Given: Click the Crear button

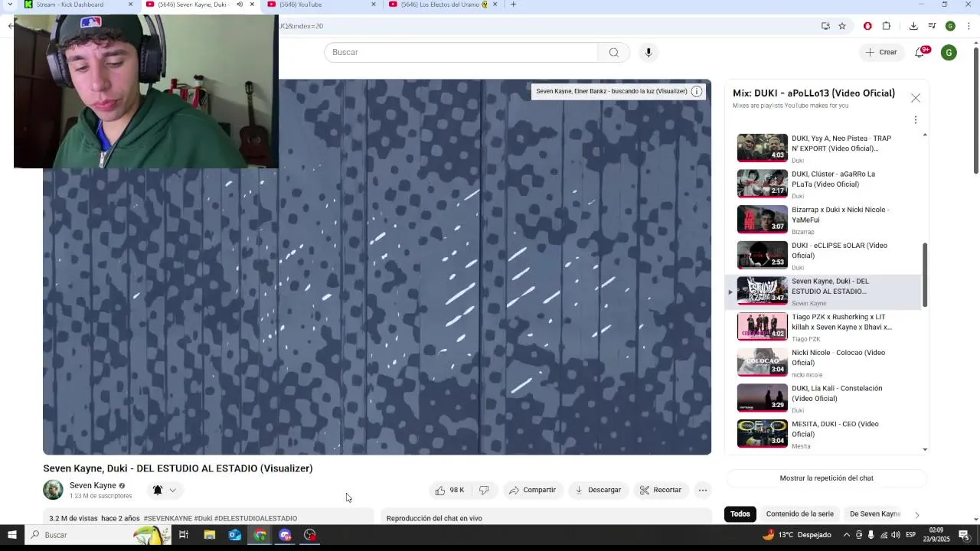Looking at the screenshot, I should point(881,52).
